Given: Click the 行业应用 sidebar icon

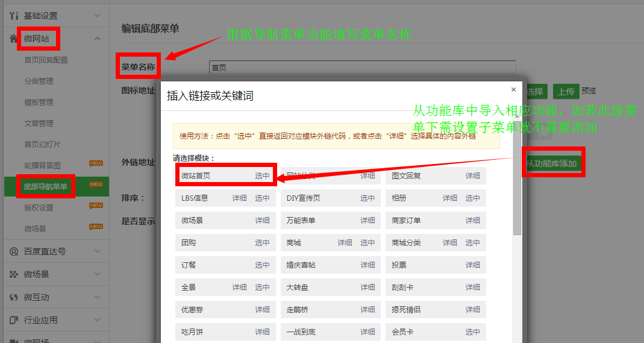Looking at the screenshot, I should pyautogui.click(x=14, y=320).
